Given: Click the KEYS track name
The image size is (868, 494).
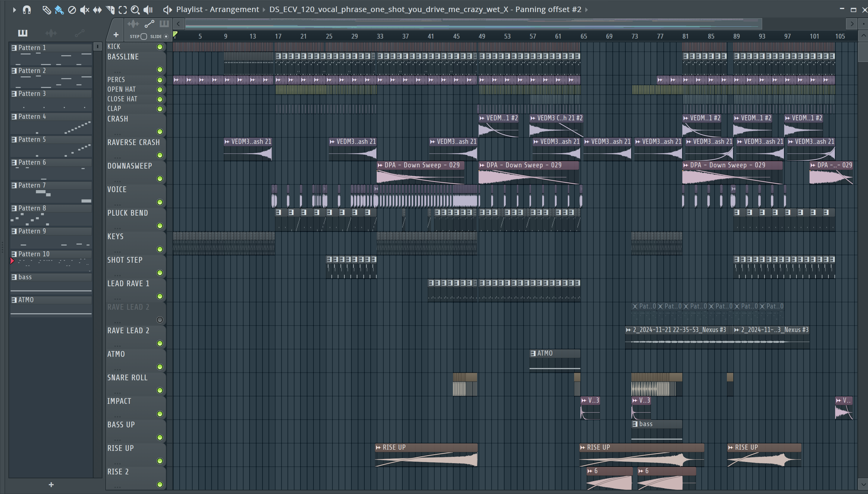Looking at the screenshot, I should [x=115, y=236].
